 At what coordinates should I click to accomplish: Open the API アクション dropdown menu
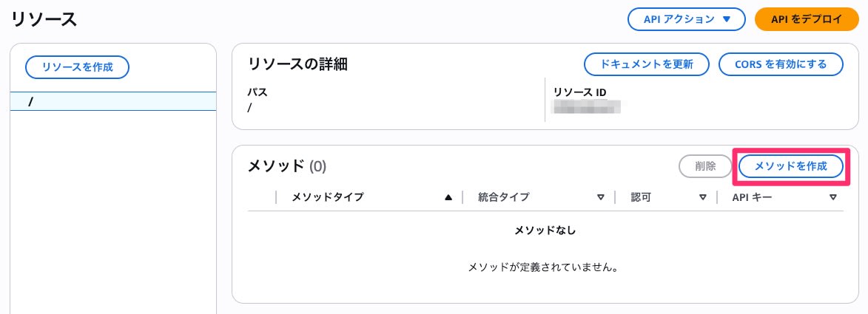click(685, 20)
